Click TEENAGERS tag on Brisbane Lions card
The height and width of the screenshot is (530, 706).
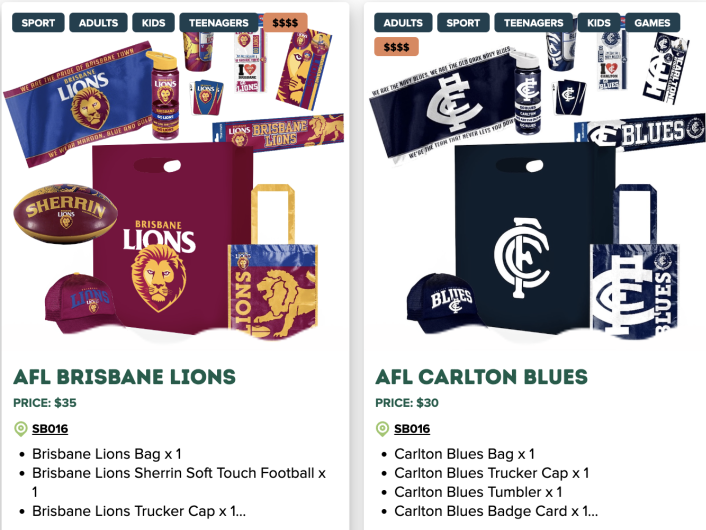click(x=219, y=23)
